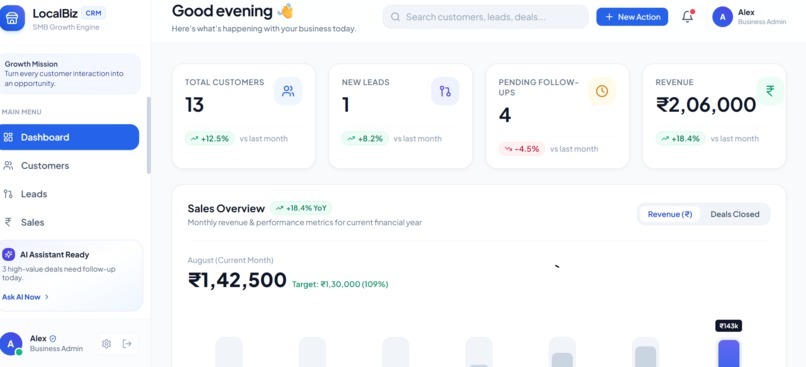Open the notifications bell
Image resolution: width=806 pixels, height=367 pixels.
point(687,17)
